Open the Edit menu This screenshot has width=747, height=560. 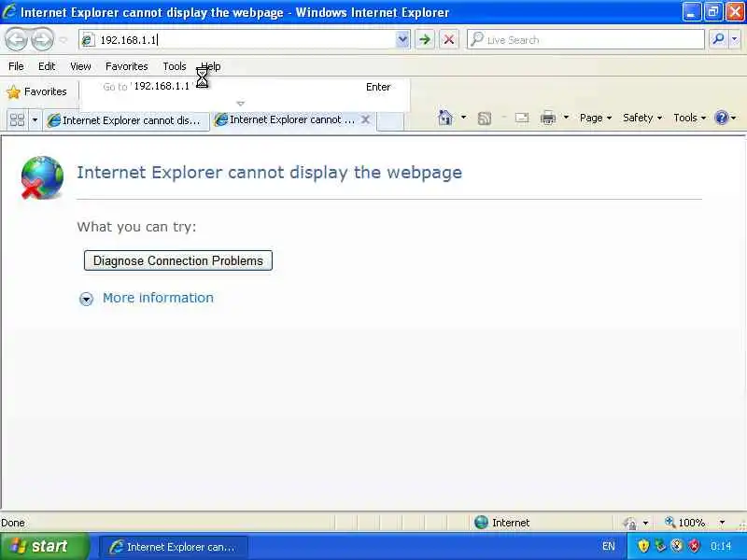tap(47, 66)
